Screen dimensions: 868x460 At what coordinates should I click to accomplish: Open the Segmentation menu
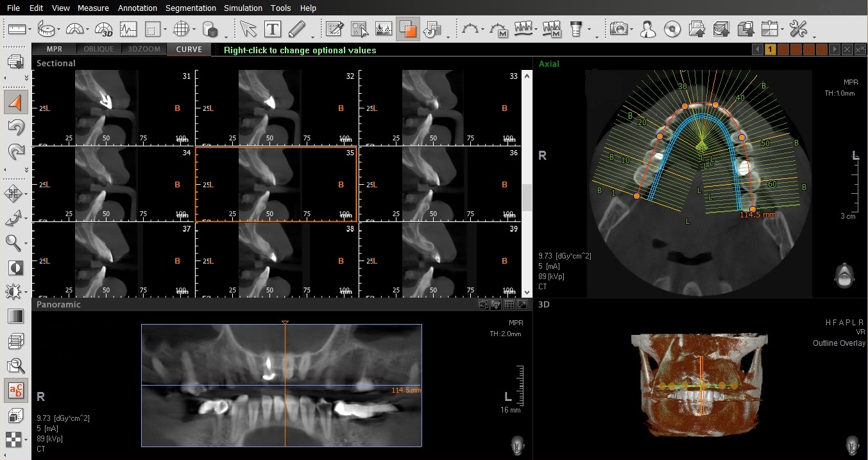tap(191, 8)
